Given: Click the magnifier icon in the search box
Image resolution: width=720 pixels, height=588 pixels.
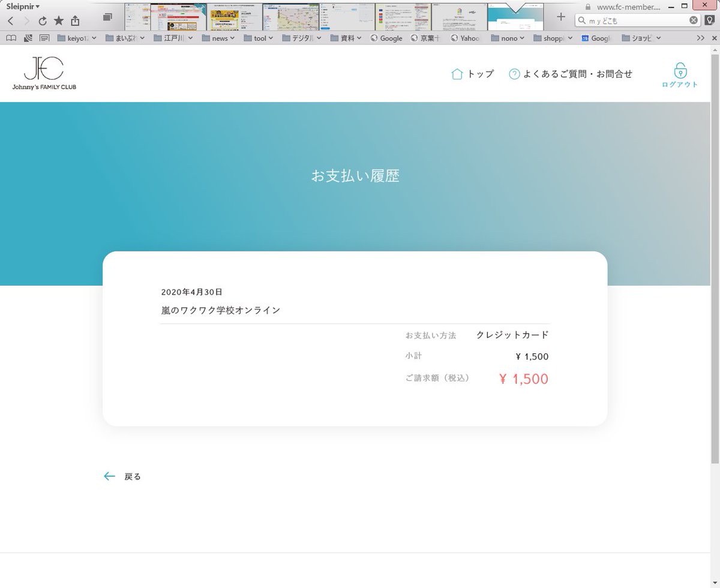Looking at the screenshot, I should pos(582,20).
